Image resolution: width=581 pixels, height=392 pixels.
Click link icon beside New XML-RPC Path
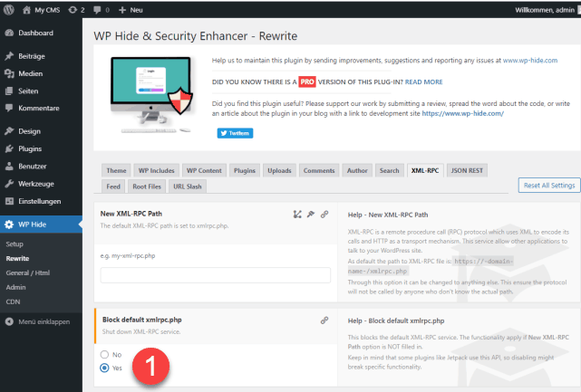[324, 214]
